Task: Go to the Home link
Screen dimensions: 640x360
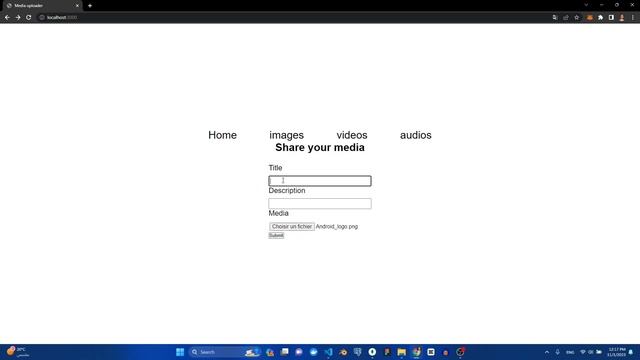Action: (222, 135)
